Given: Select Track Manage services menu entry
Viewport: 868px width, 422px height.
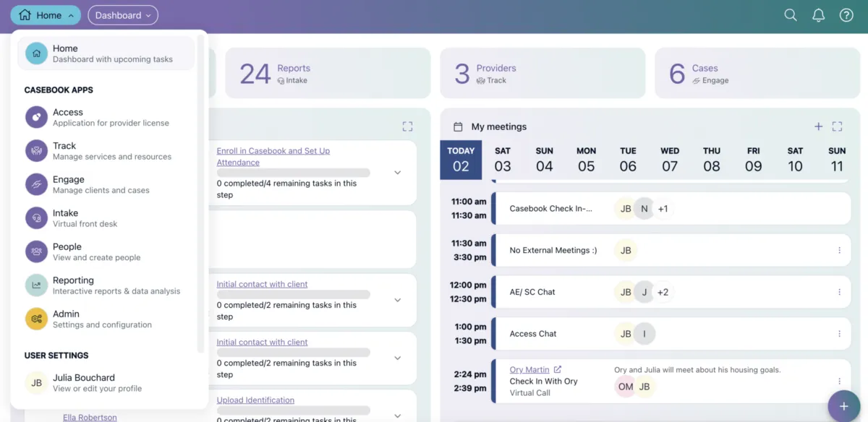Looking at the screenshot, I should 106,151.
